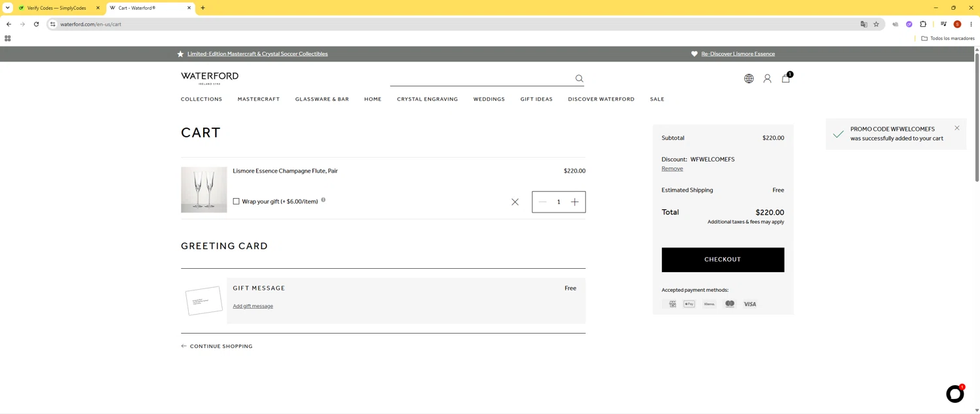980x414 pixels.
Task: Click the Waterford logo
Action: click(x=210, y=78)
